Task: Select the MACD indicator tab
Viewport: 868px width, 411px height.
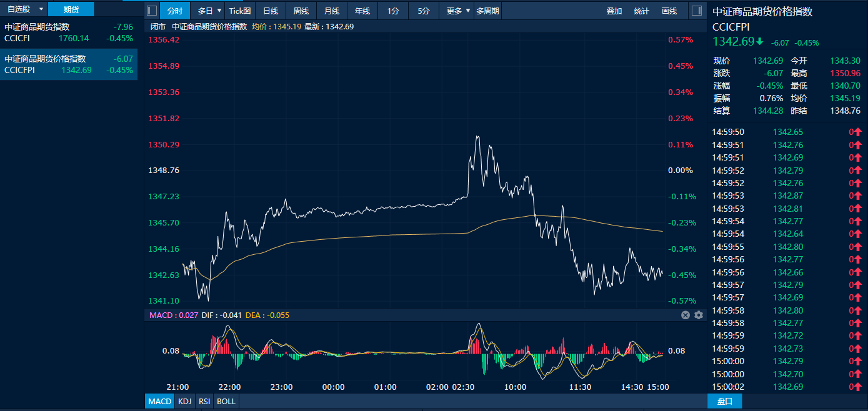Action: point(160,401)
